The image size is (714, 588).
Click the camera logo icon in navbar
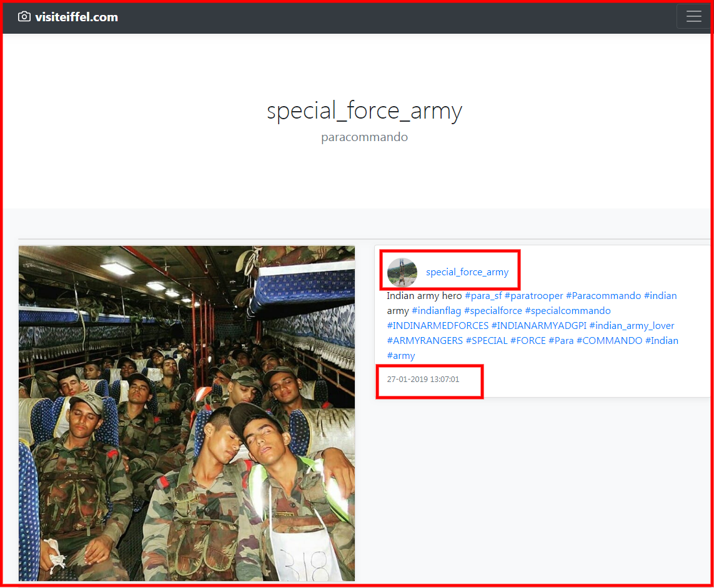[24, 17]
